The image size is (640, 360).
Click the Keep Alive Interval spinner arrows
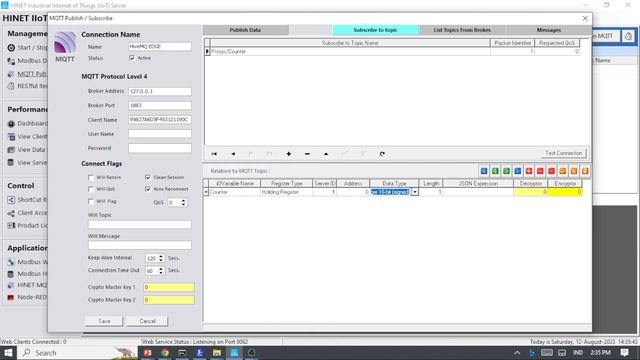click(161, 258)
